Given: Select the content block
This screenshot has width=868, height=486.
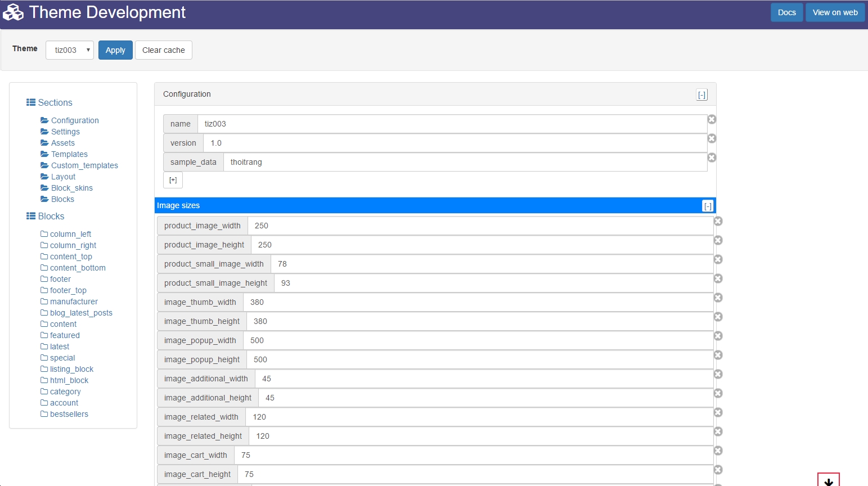Looking at the screenshot, I should click(x=59, y=324).
